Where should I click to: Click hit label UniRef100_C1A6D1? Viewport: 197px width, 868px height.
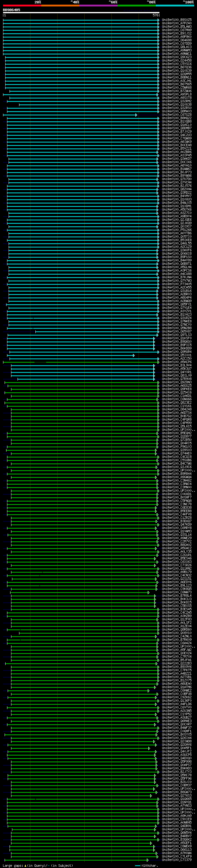[x=177, y=396]
